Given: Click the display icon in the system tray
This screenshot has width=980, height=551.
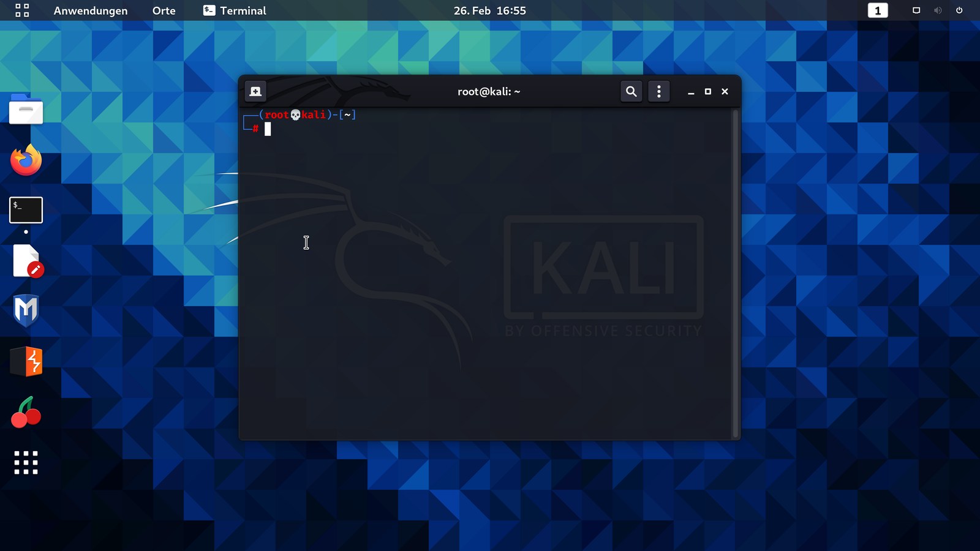Looking at the screenshot, I should 916,10.
